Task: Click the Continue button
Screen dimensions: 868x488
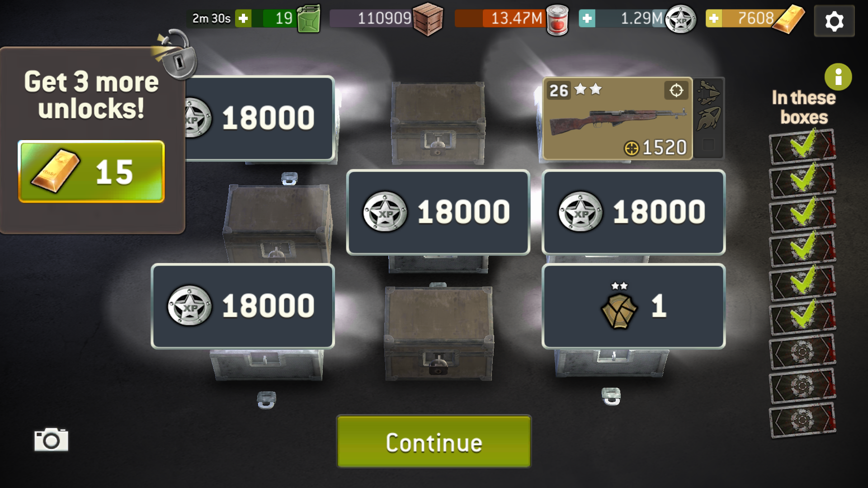Action: click(434, 441)
